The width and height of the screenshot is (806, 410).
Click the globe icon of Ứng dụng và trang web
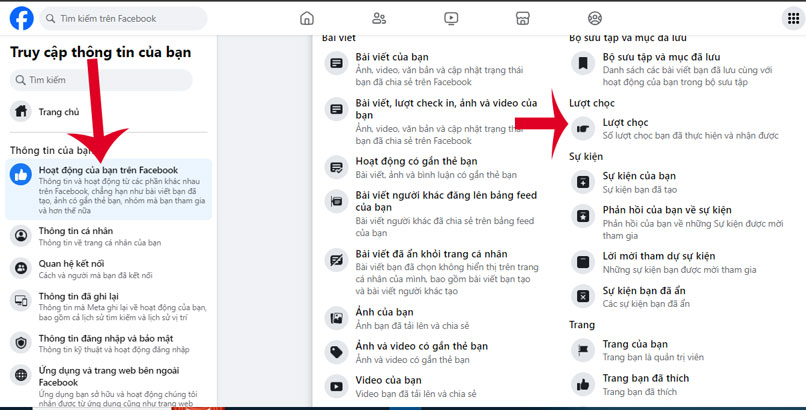click(21, 375)
